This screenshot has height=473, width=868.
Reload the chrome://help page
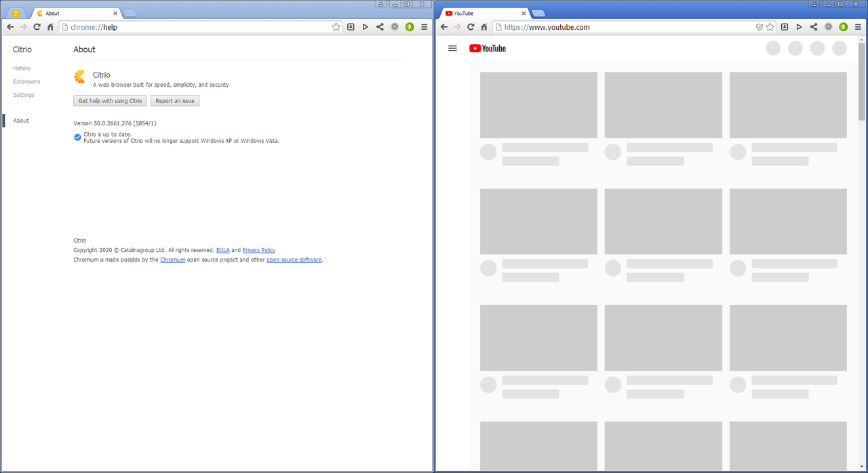coord(37,27)
